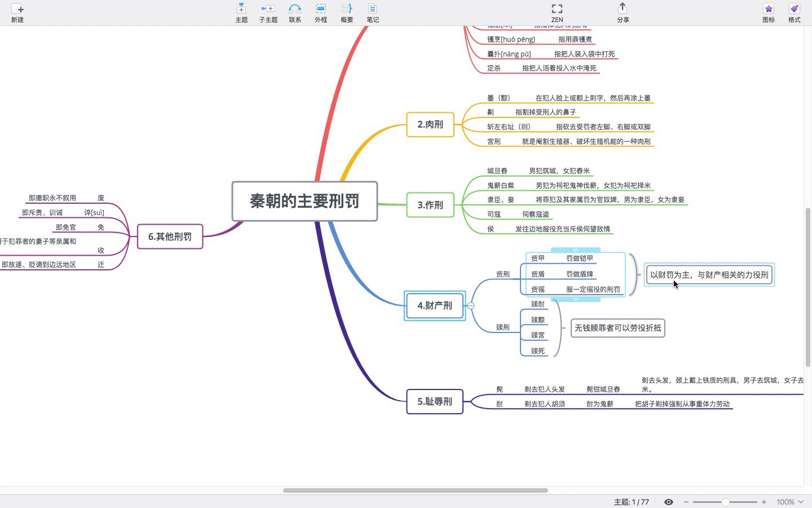Adjust the zoom slider handle
Image resolution: width=812 pixels, height=508 pixels.
tap(725, 502)
